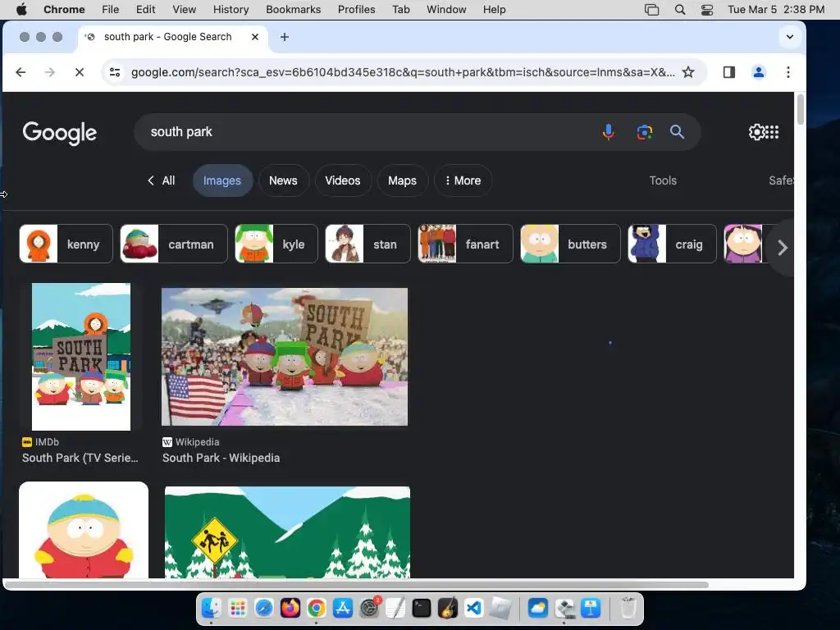
Task: Filter images by craig chip
Action: tap(672, 244)
